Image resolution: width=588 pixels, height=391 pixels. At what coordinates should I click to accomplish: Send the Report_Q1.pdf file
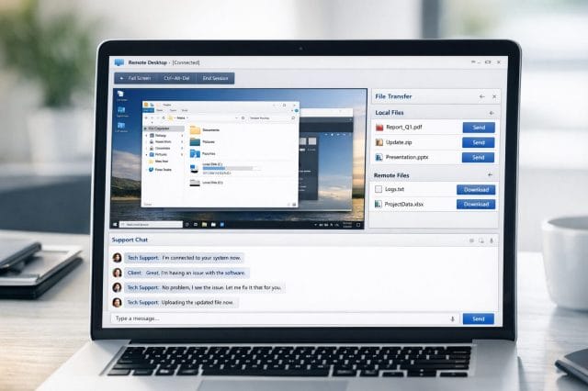pyautogui.click(x=479, y=128)
